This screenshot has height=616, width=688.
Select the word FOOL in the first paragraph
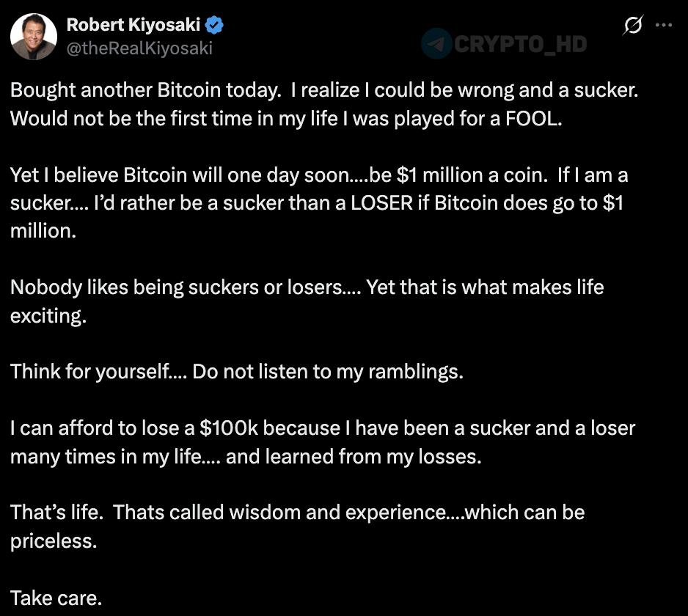(533, 119)
